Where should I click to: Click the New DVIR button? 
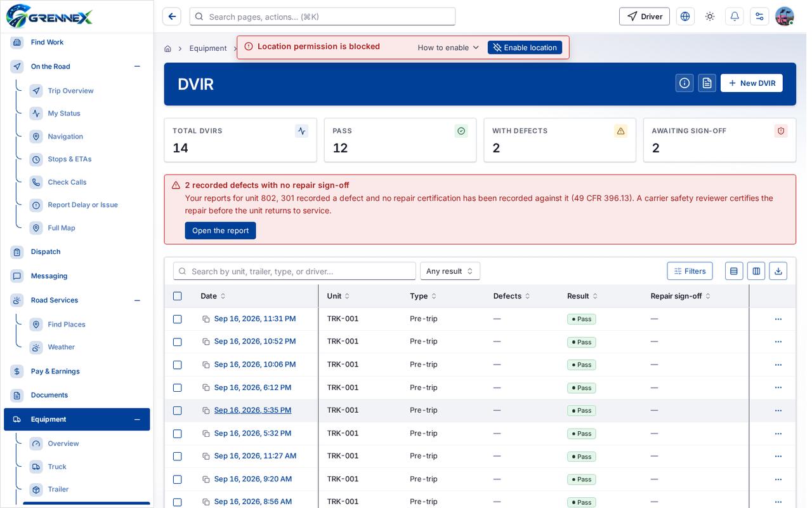click(x=752, y=83)
